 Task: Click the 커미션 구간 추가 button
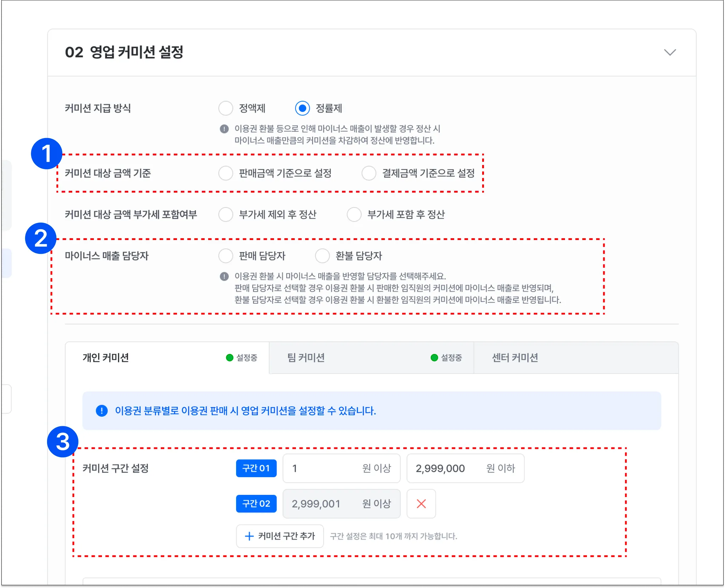(x=280, y=536)
